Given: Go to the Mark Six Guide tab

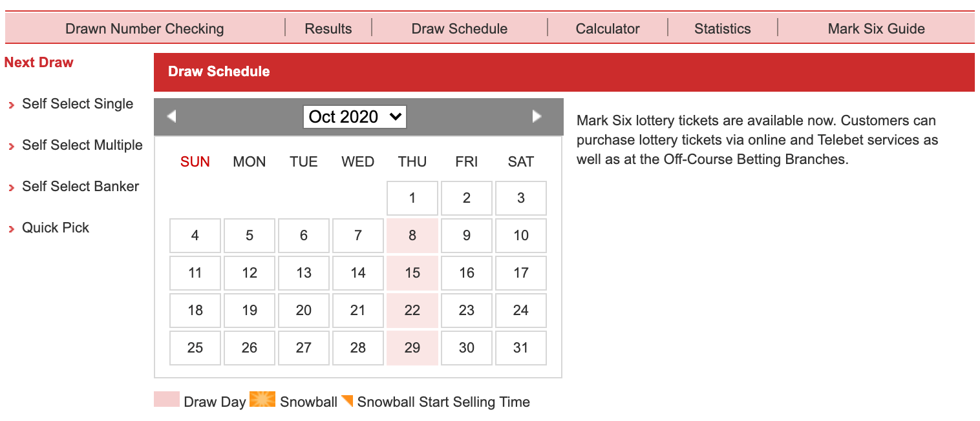Looking at the screenshot, I should [x=876, y=29].
